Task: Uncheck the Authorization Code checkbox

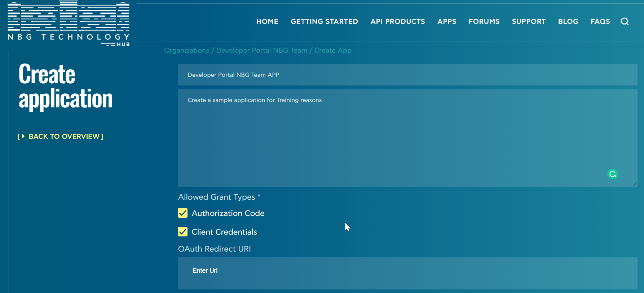Action: 183,213
